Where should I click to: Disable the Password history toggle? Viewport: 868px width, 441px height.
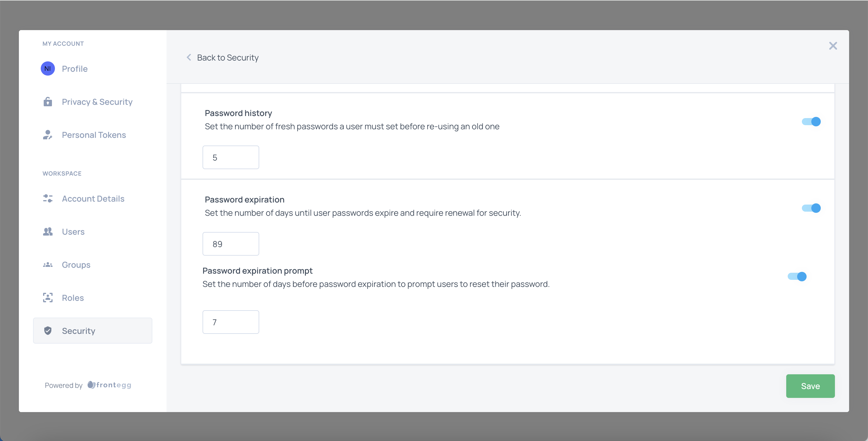(x=811, y=122)
